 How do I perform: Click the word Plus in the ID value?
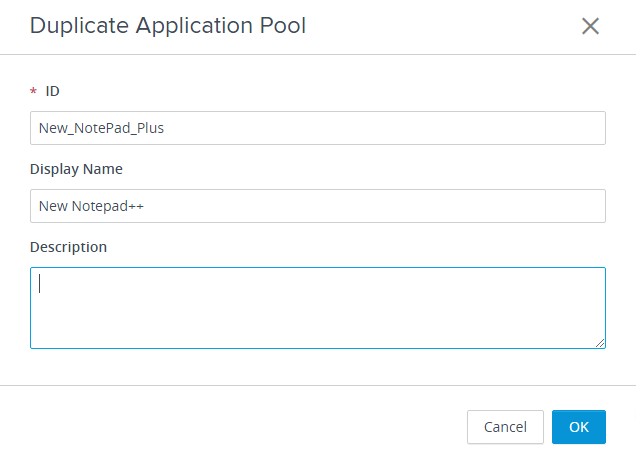pyautogui.click(x=150, y=128)
